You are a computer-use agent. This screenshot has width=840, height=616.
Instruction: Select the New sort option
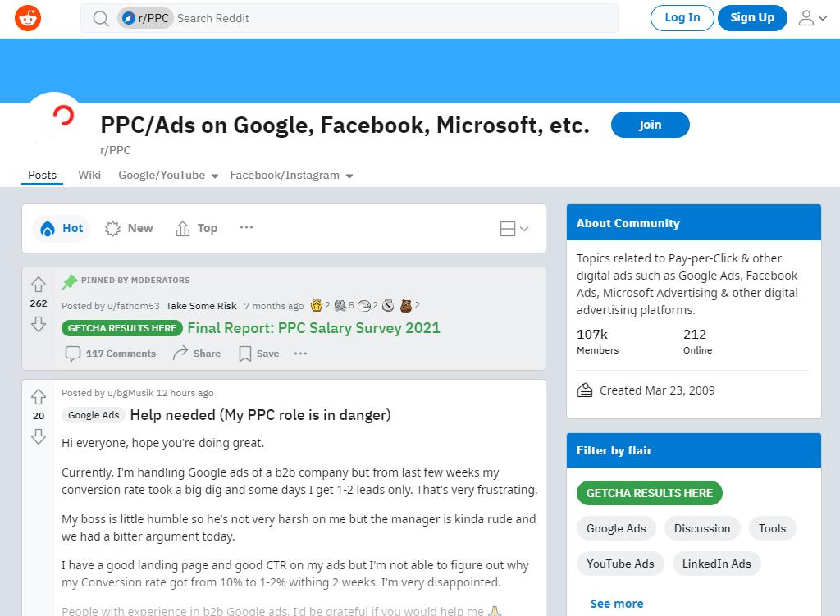click(x=129, y=228)
